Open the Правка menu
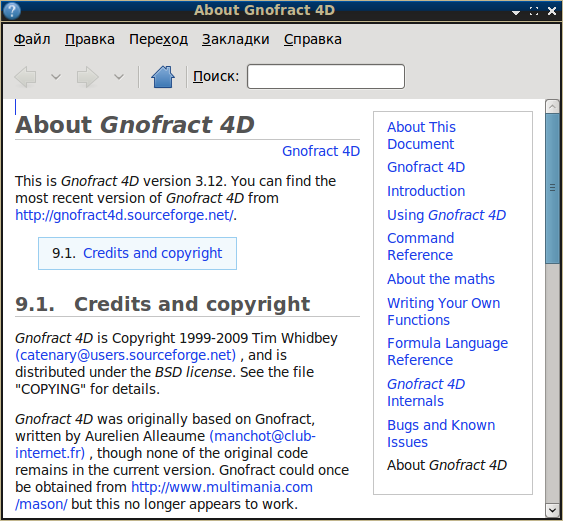The width and height of the screenshot is (563, 521). 90,39
